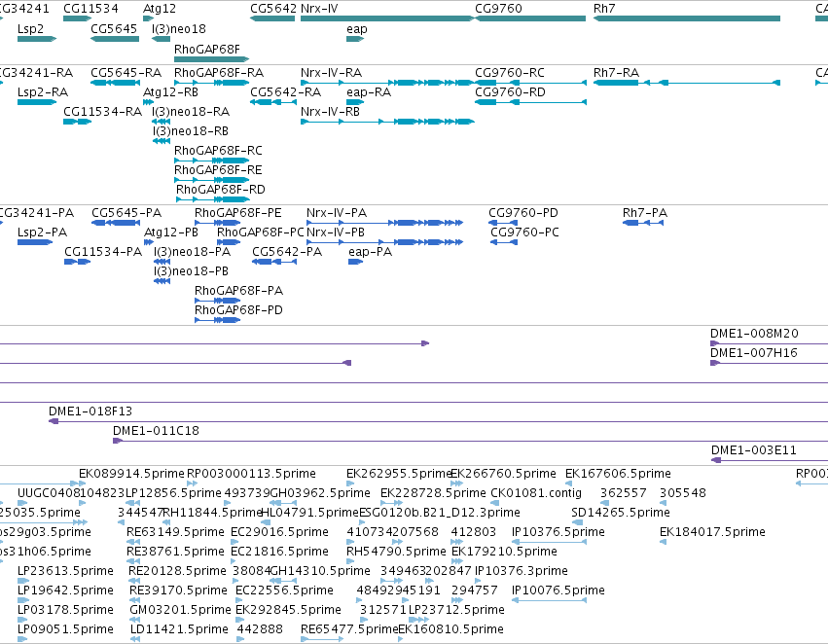The height and width of the screenshot is (644, 828).
Task: Select the RhoGAP68F-PD protein label
Action: [x=238, y=310]
